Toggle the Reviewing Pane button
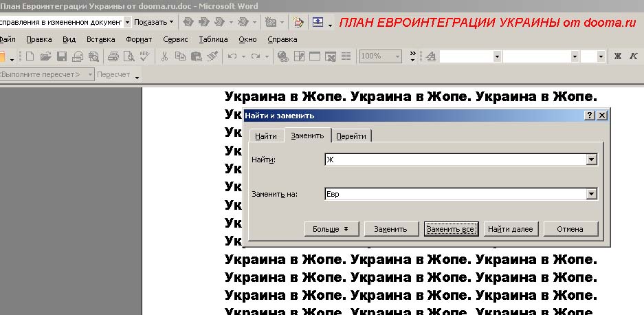 [318, 23]
